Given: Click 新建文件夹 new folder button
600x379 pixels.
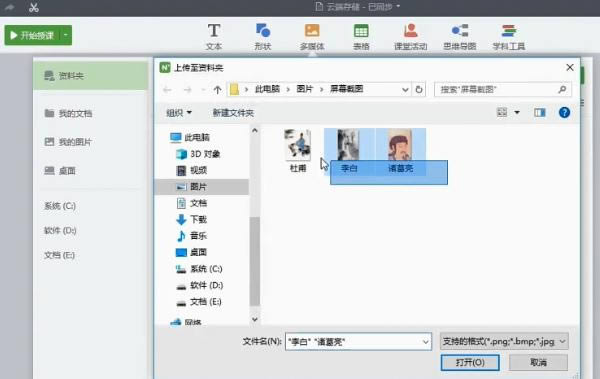Looking at the screenshot, I should click(233, 113).
